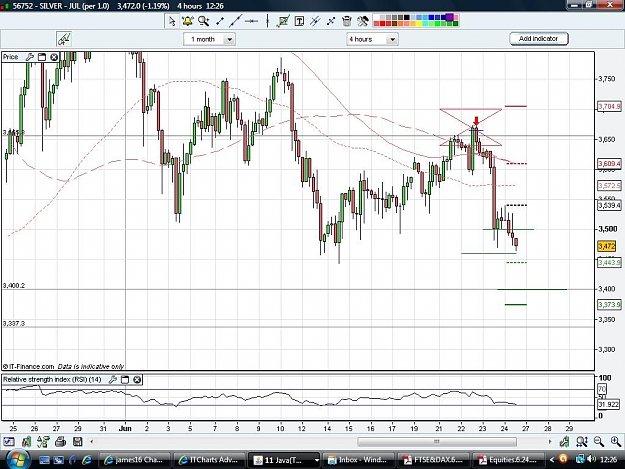Switch to Inbox - Wind... taskbar window
Viewport: 625px width, 469px height.
358,460
